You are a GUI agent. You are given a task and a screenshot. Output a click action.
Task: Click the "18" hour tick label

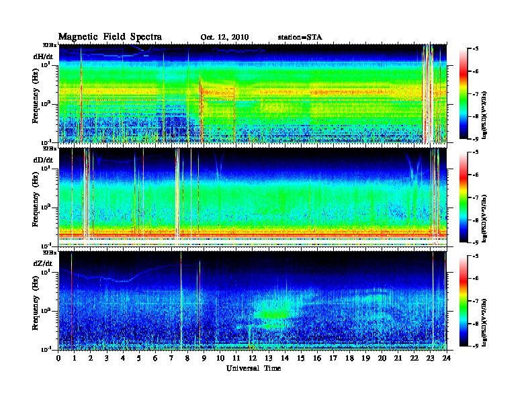[349, 358]
